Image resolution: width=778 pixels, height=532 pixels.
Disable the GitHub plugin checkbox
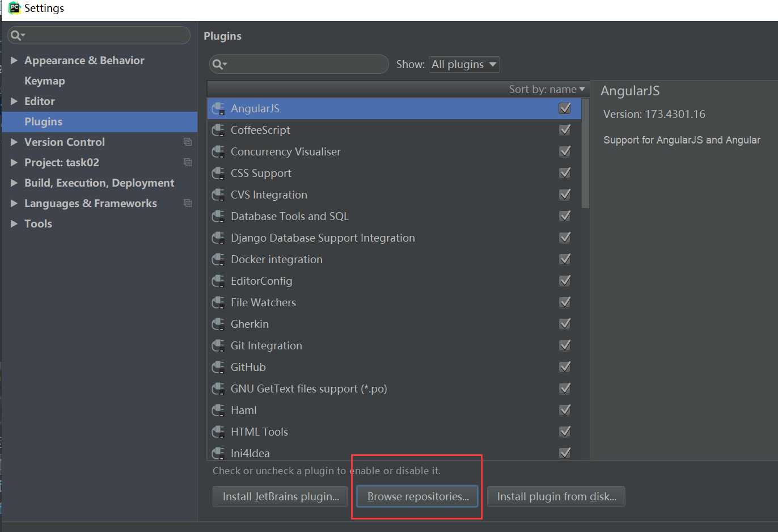pyautogui.click(x=565, y=367)
